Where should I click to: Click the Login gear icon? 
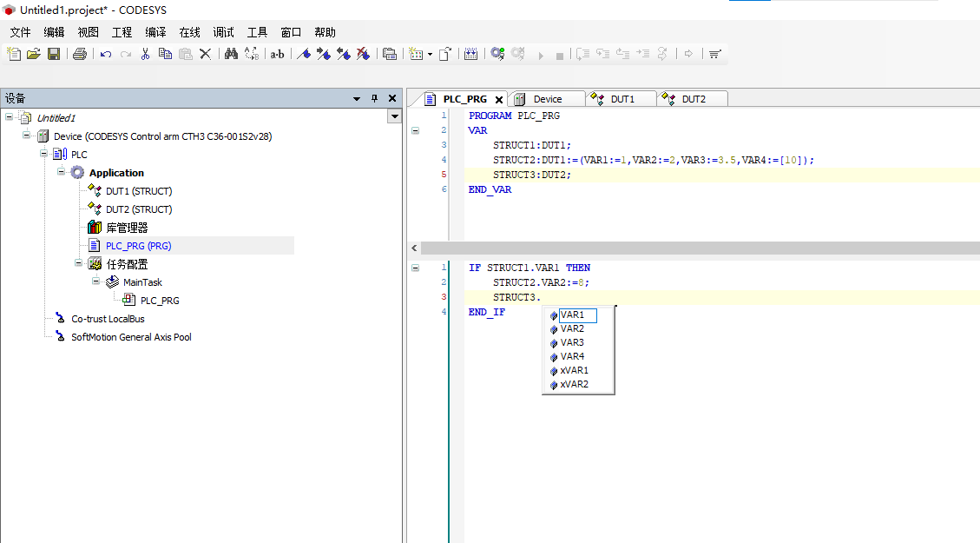(x=497, y=54)
